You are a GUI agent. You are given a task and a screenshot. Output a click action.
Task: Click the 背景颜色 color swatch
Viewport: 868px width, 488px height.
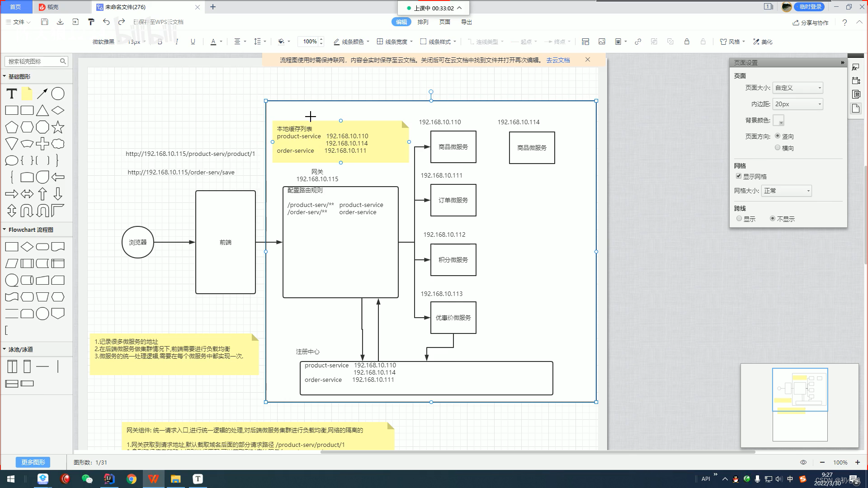coord(778,120)
